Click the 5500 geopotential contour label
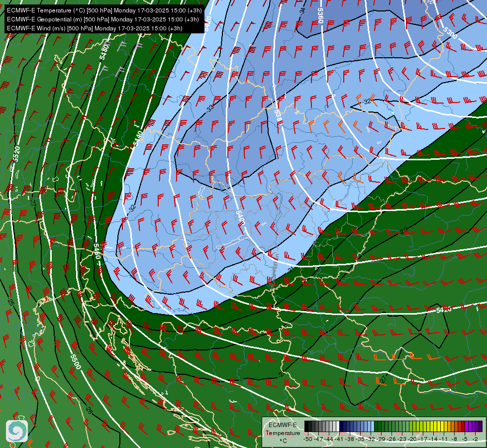 76,361
